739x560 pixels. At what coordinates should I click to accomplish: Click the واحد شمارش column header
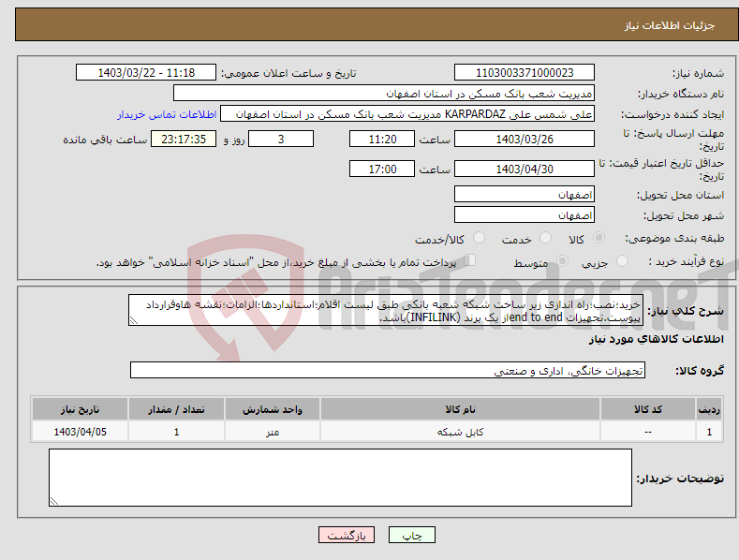(x=273, y=409)
